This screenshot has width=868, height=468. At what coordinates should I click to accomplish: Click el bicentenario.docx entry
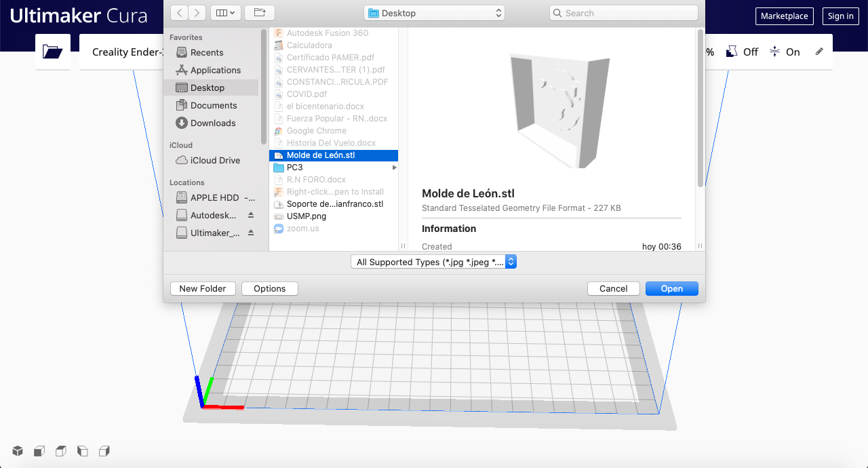(x=334, y=106)
